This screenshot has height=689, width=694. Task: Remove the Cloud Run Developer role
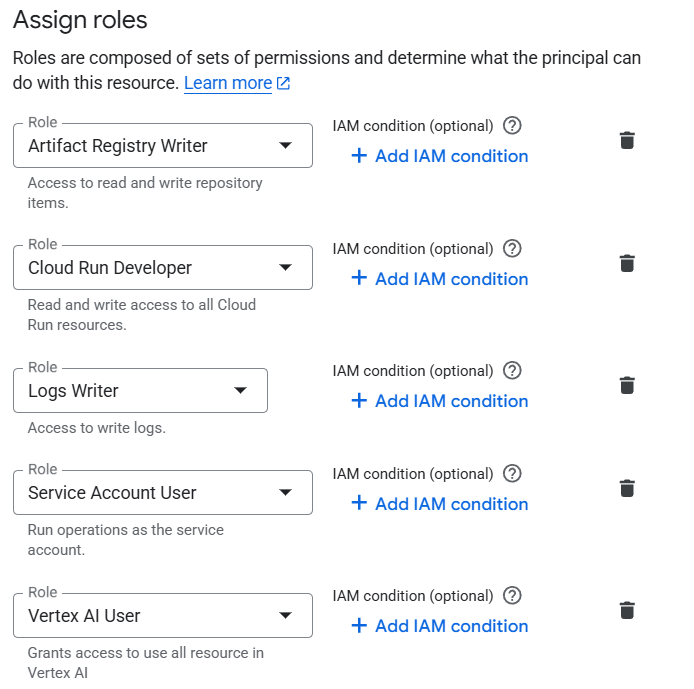tap(627, 264)
